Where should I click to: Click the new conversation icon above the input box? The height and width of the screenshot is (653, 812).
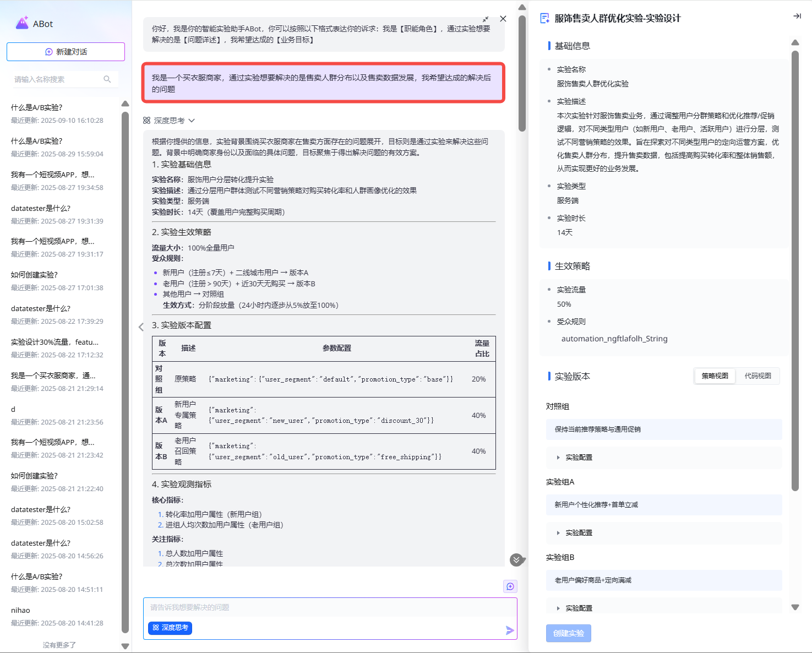pyautogui.click(x=510, y=586)
